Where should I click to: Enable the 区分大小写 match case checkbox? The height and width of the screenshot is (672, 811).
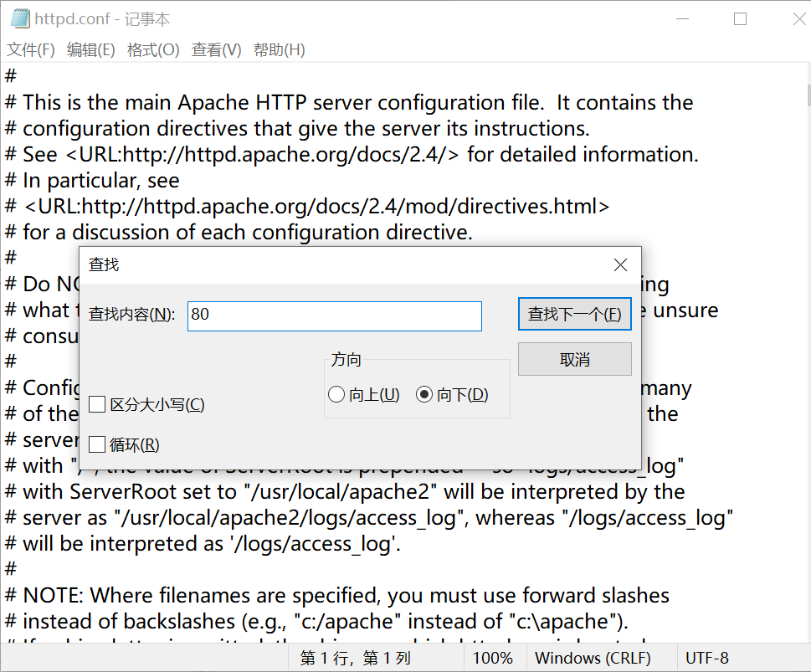click(x=97, y=403)
